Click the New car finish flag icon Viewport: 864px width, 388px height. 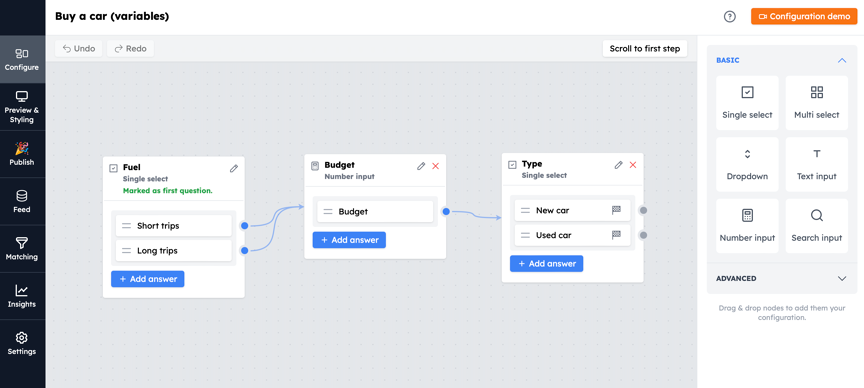coord(616,210)
